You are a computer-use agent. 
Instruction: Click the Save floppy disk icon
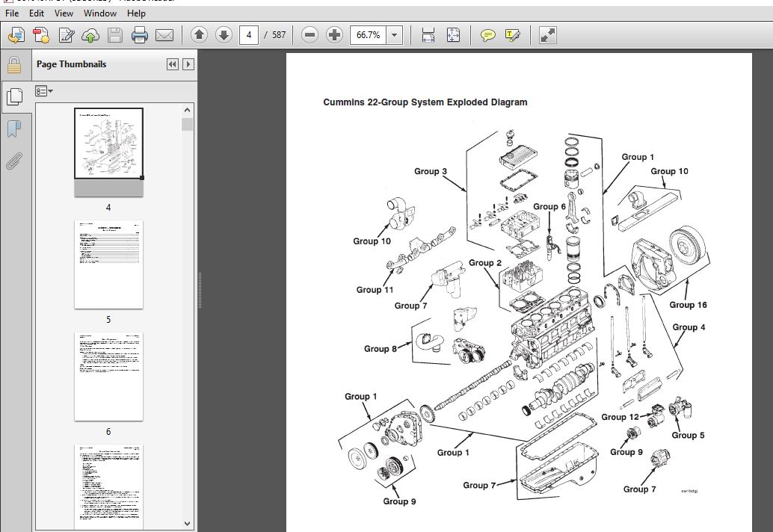[x=115, y=35]
